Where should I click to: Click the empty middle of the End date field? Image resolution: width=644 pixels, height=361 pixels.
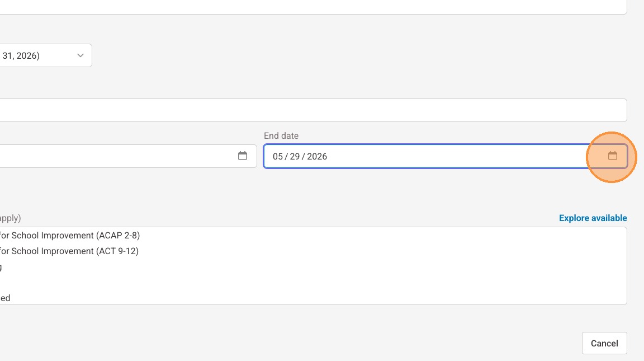(447, 156)
